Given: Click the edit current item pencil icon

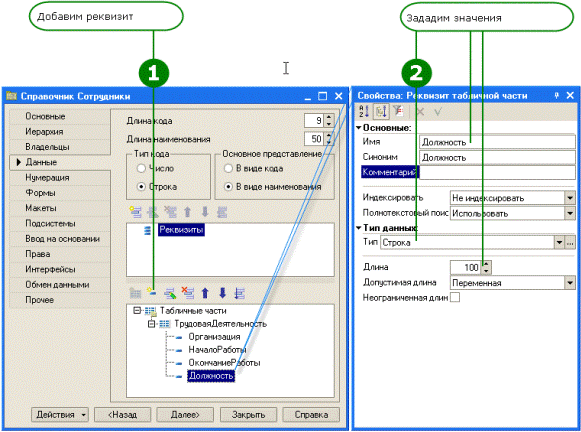Looking at the screenshot, I should 170,293.
